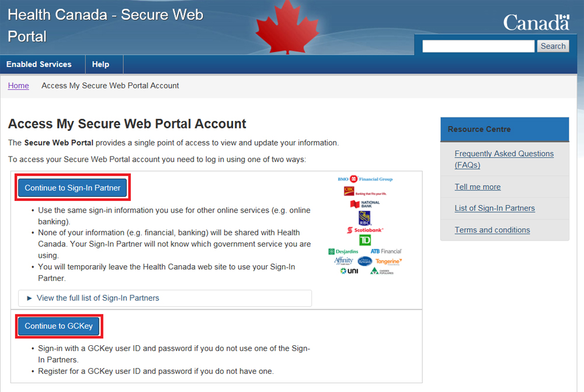
Task: Open the Terms and conditions link
Action: click(492, 230)
